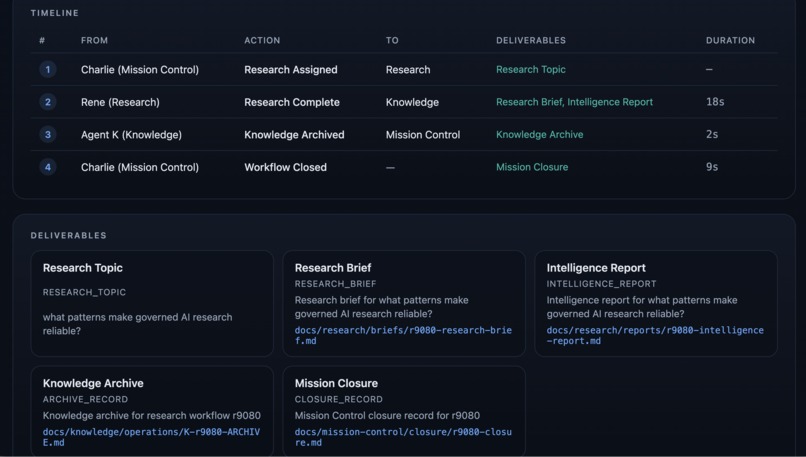
Task: Click the Intelligence Report card description
Action: point(642,307)
